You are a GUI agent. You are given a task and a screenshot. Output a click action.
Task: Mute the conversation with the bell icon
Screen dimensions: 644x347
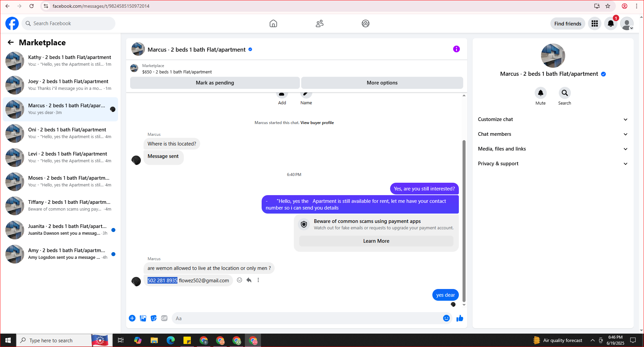[x=540, y=93]
